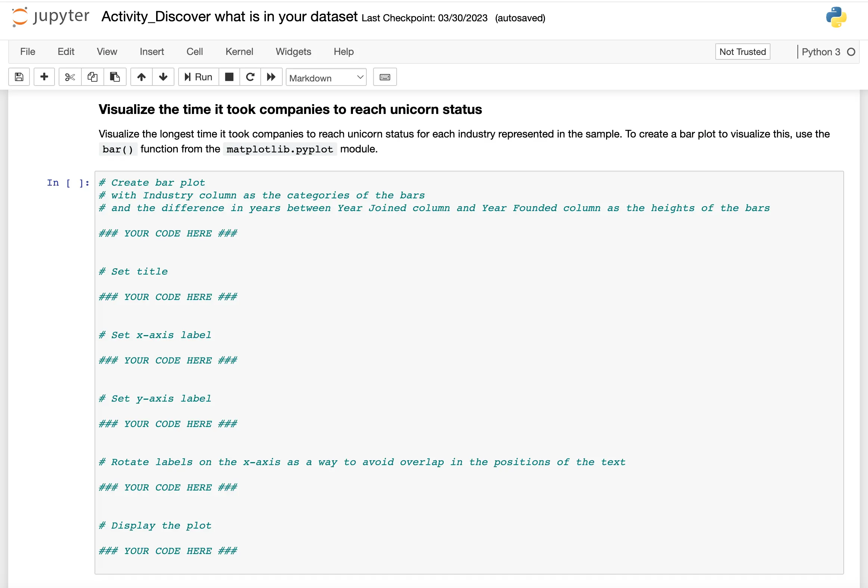Viewport: 868px width, 588px height.
Task: Move the selected cell down
Action: [163, 77]
